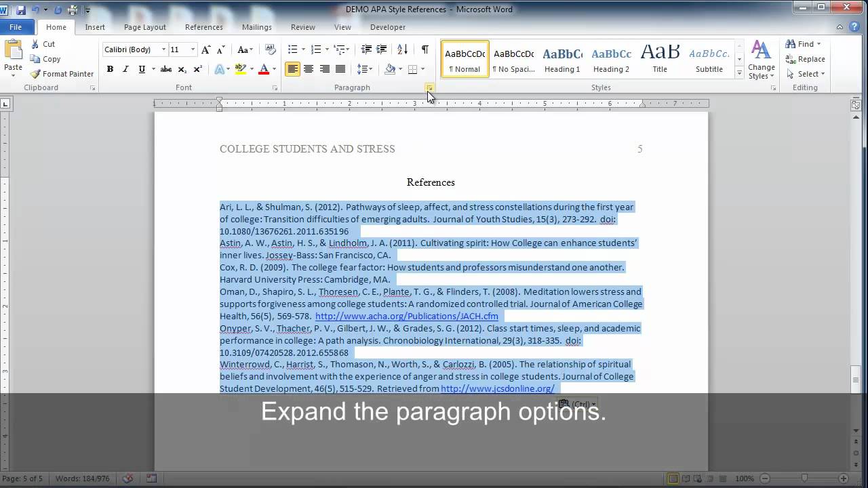Viewport: 868px width, 488px height.
Task: Switch to the References tab
Action: pos(203,27)
